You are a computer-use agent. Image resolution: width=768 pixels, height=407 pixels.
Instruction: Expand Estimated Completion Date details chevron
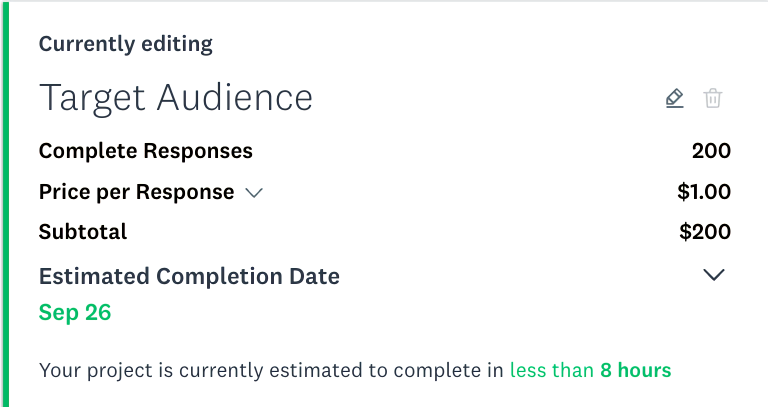[x=714, y=275]
